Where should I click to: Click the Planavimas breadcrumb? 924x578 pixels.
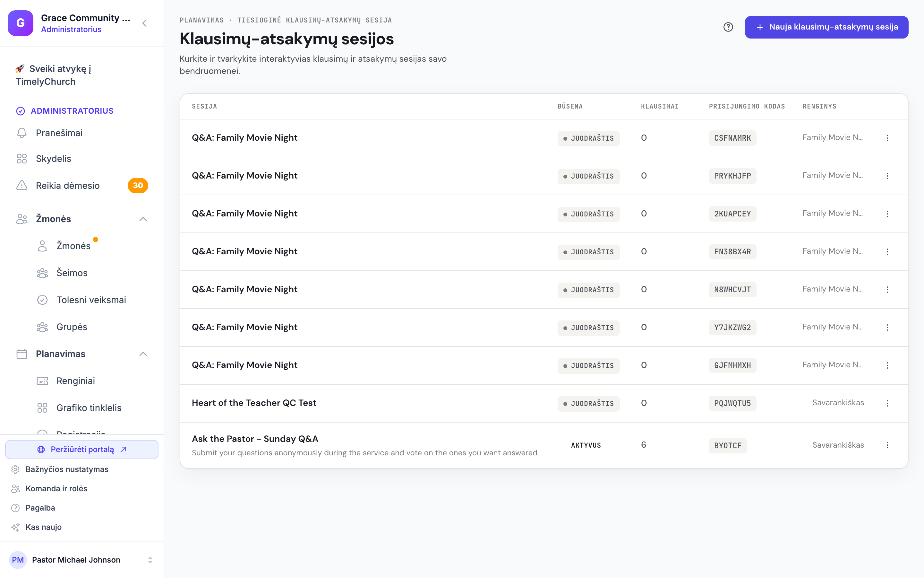201,20
